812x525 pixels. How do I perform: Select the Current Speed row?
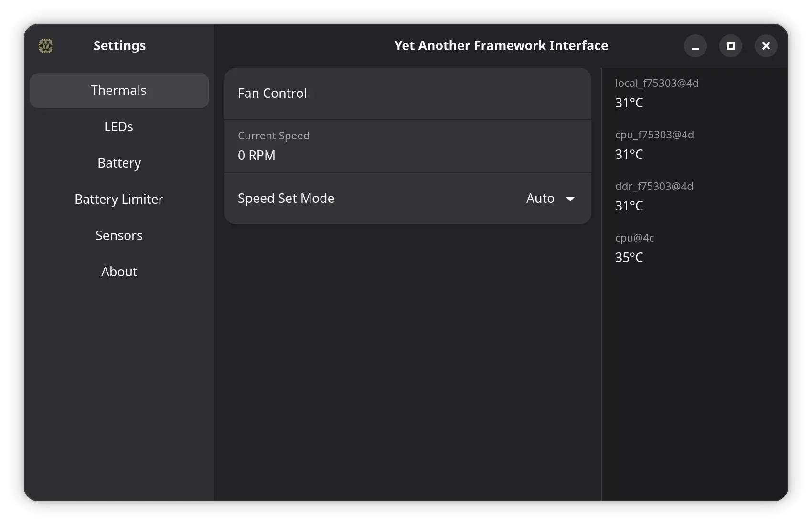pos(407,146)
